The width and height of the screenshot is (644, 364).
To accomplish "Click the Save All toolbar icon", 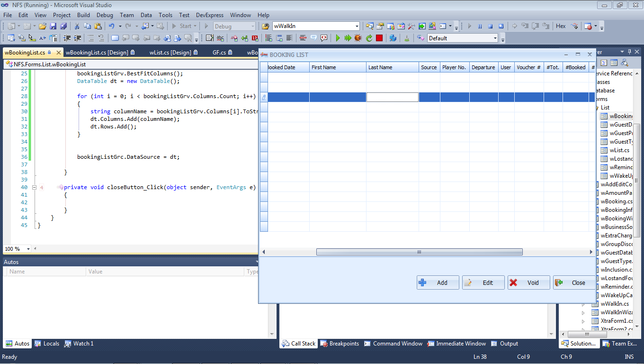I will click(63, 26).
